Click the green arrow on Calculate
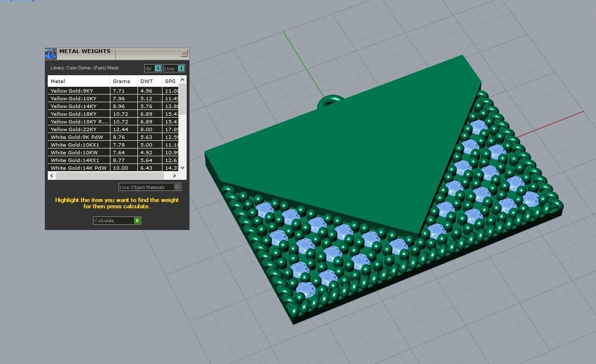Viewport: 596px width, 364px height. tap(137, 220)
